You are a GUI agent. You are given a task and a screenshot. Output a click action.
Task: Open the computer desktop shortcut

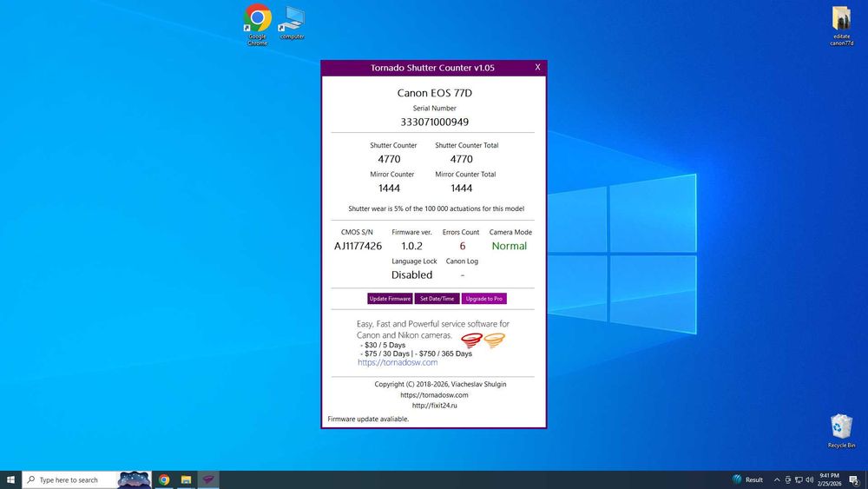tap(292, 23)
